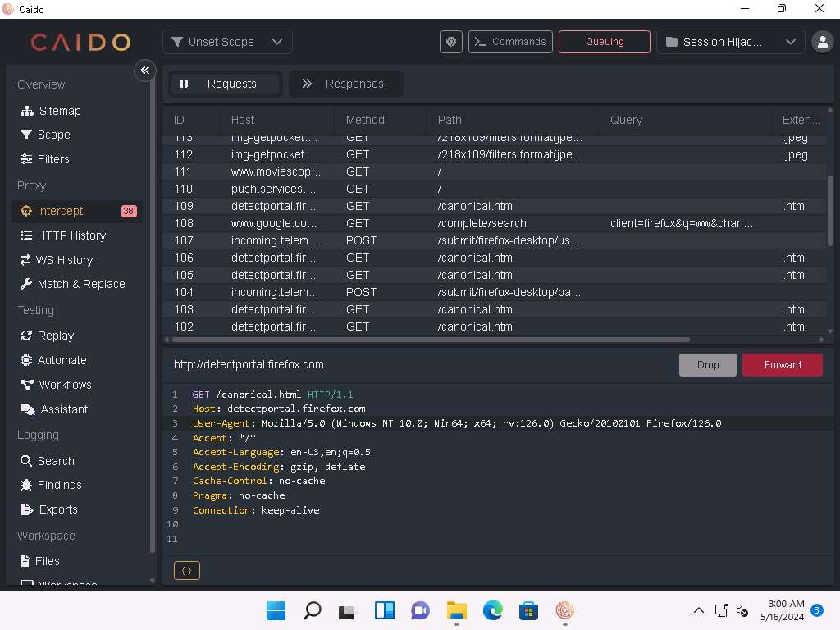Click the curly braces icon below request

point(187,570)
